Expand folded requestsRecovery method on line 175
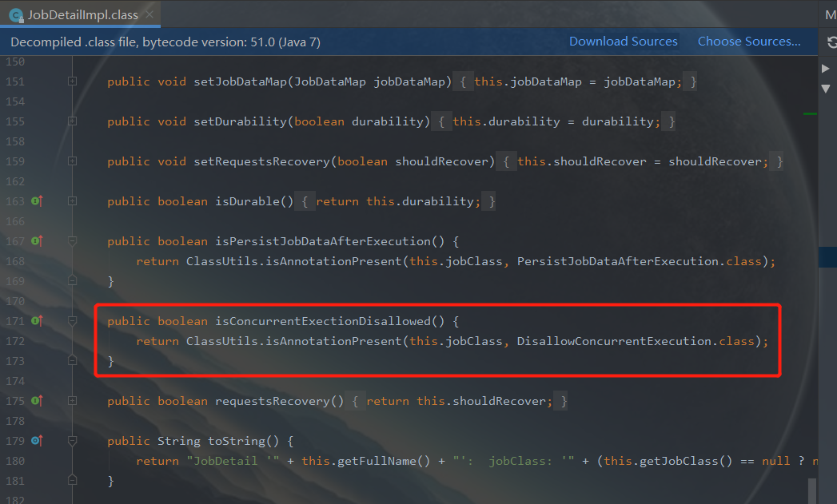The image size is (837, 504). pos(72,400)
